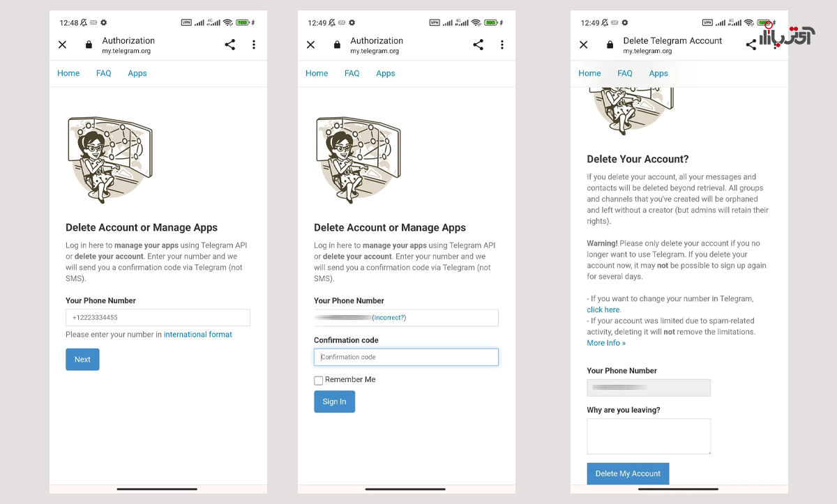Close the first Authorization tab using the X

pyautogui.click(x=62, y=45)
